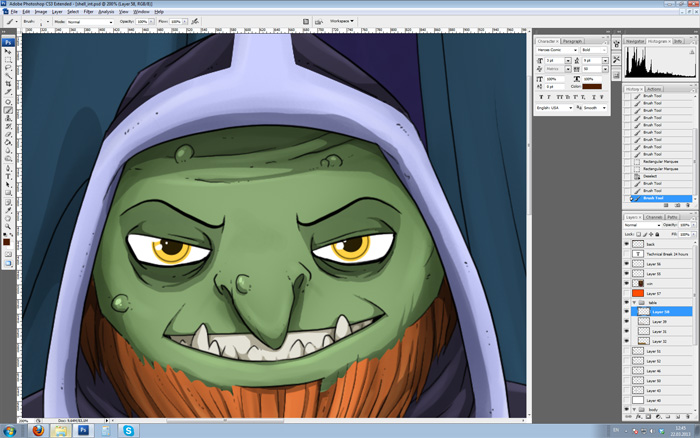This screenshot has height=438, width=700.
Task: Open Skype from the taskbar
Action: click(129, 430)
